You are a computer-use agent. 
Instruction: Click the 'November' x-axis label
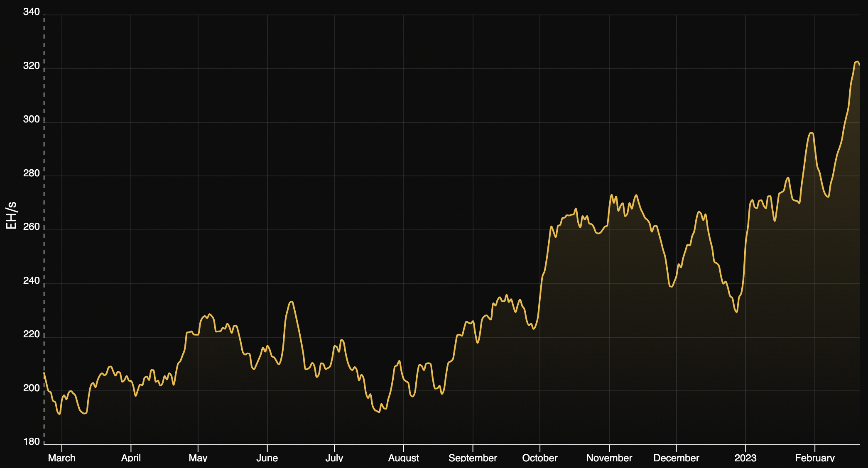coord(609,458)
